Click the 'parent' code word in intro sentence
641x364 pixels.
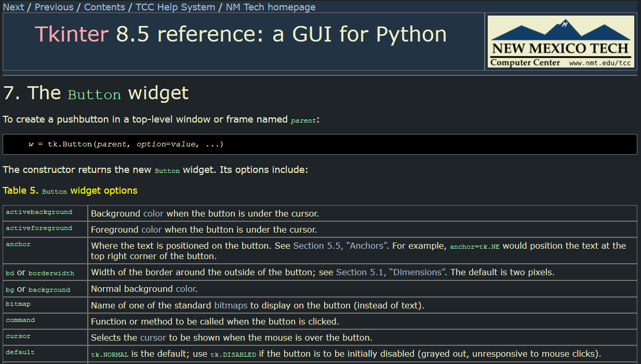pos(303,120)
